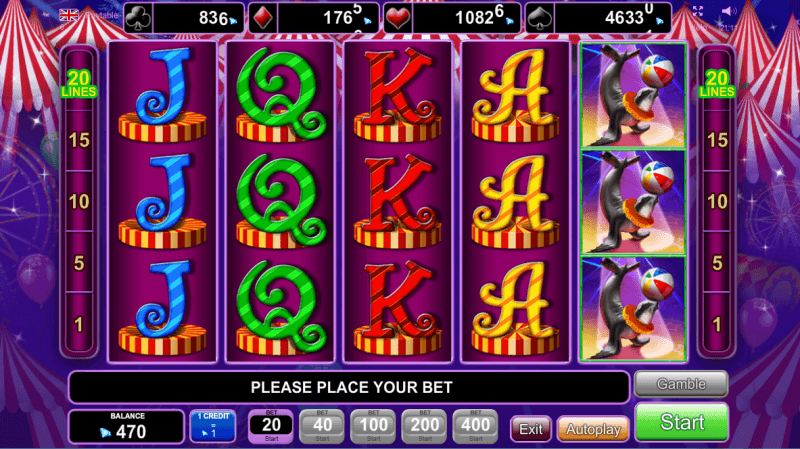Choose the 200 bet option
The width and height of the screenshot is (800, 449).
coord(424,426)
